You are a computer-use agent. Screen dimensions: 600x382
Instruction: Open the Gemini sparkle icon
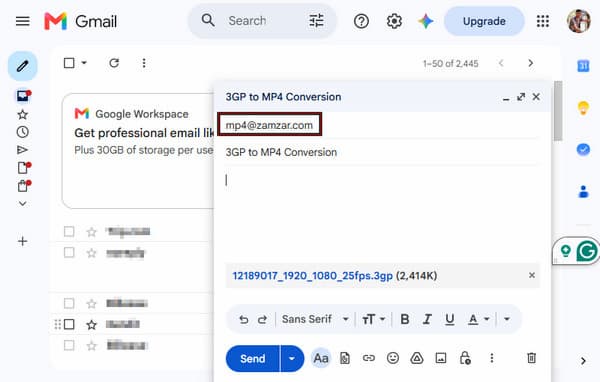(x=426, y=21)
